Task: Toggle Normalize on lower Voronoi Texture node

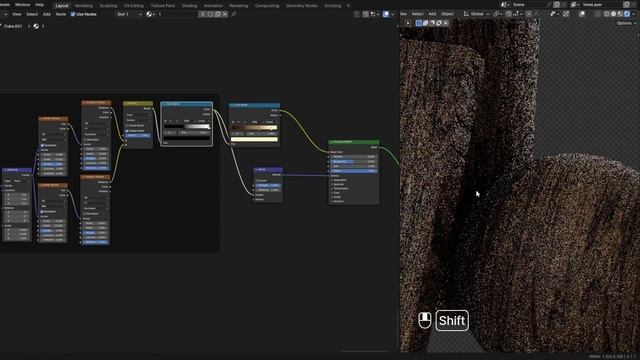Action: click(x=84, y=213)
